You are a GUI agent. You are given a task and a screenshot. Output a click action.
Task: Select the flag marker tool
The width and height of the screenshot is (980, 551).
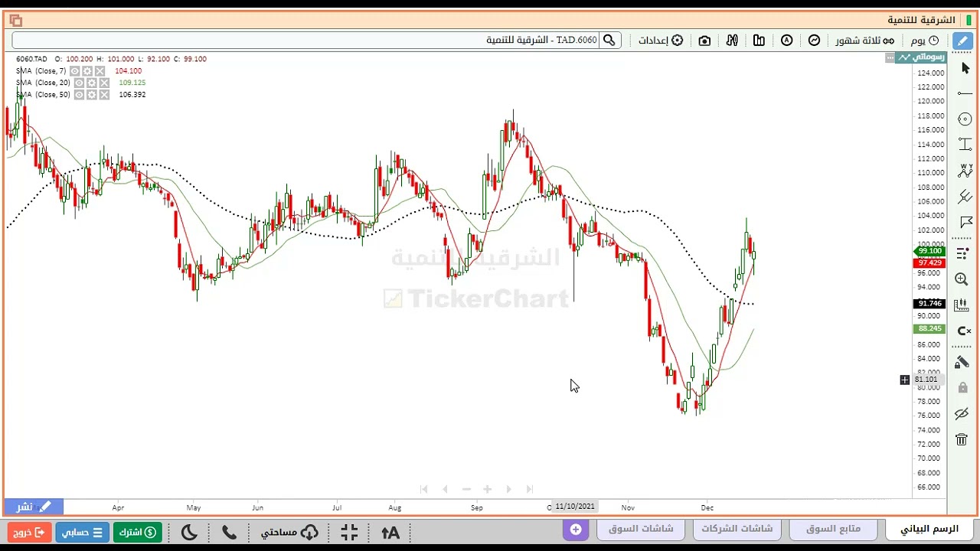(x=965, y=223)
